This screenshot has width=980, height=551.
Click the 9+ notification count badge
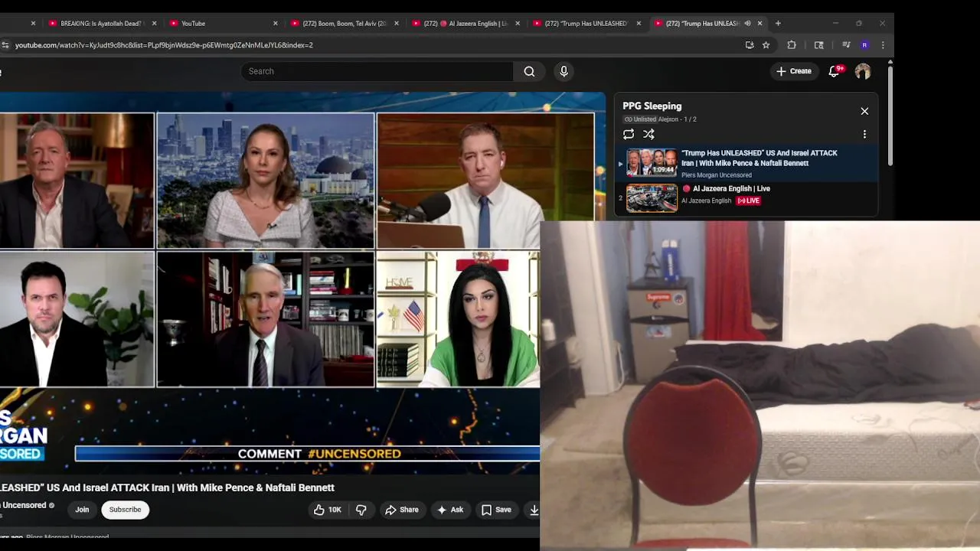click(x=840, y=68)
